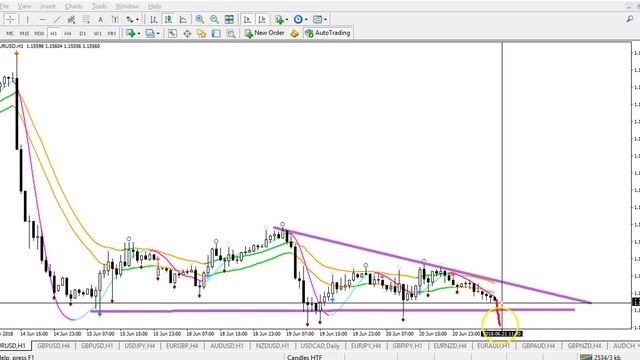Switch to the NZDUSD,H1 chart tab

272,346
